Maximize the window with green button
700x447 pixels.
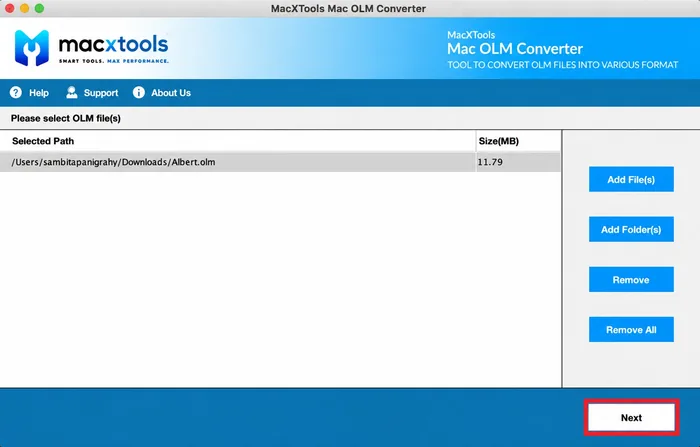[x=39, y=8]
